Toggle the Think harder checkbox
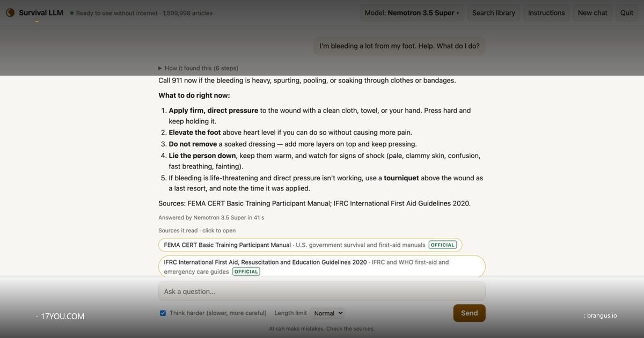The width and height of the screenshot is (644, 338). pyautogui.click(x=163, y=313)
